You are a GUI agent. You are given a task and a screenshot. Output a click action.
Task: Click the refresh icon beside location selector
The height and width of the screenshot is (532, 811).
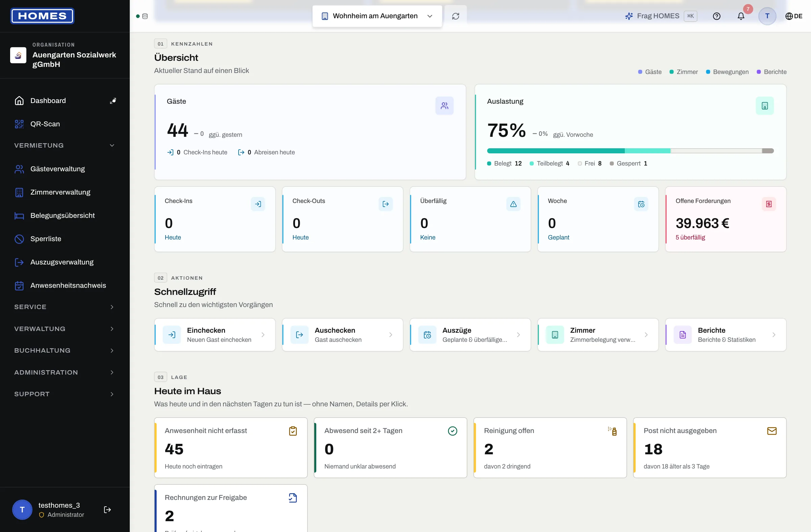(x=456, y=16)
